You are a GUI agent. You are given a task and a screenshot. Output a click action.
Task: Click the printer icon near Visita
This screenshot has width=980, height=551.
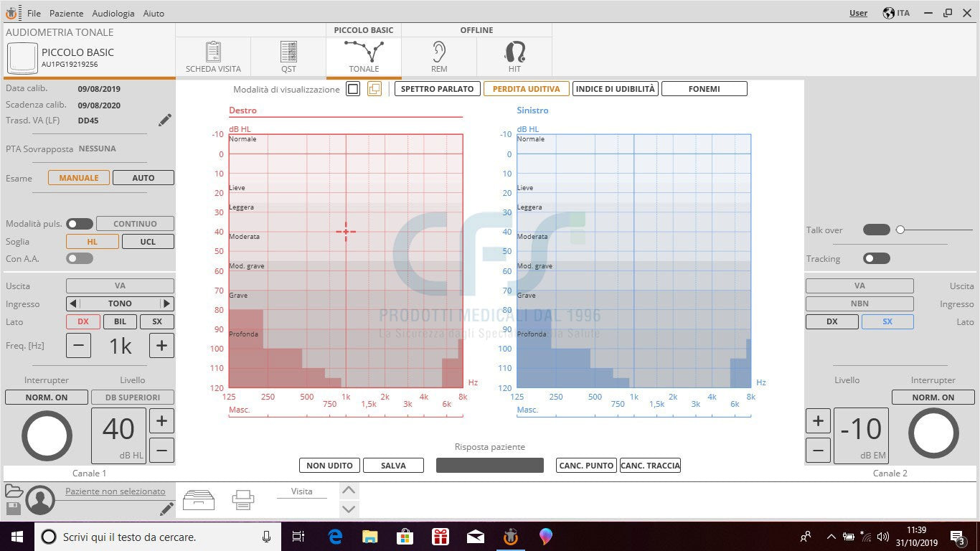click(x=242, y=500)
